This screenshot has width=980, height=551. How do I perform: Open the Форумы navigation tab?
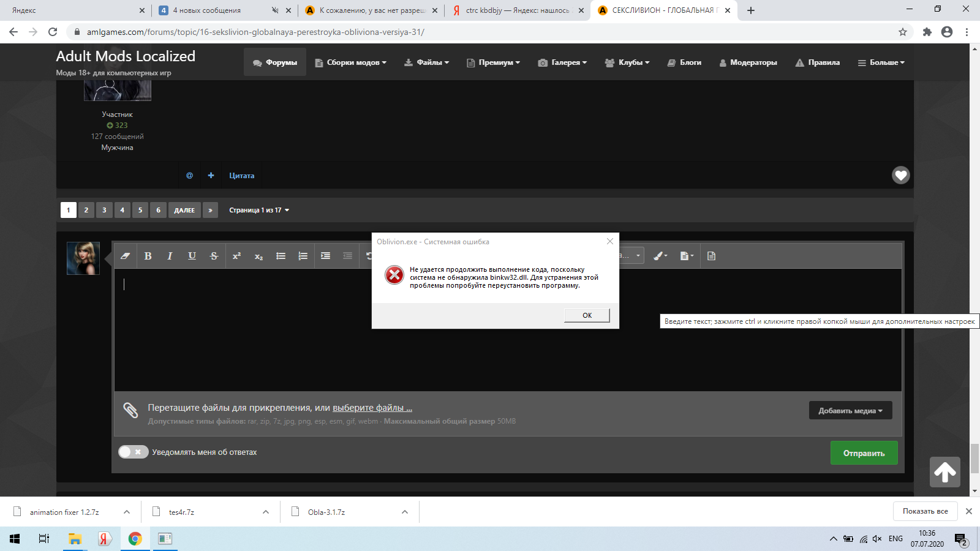click(275, 62)
